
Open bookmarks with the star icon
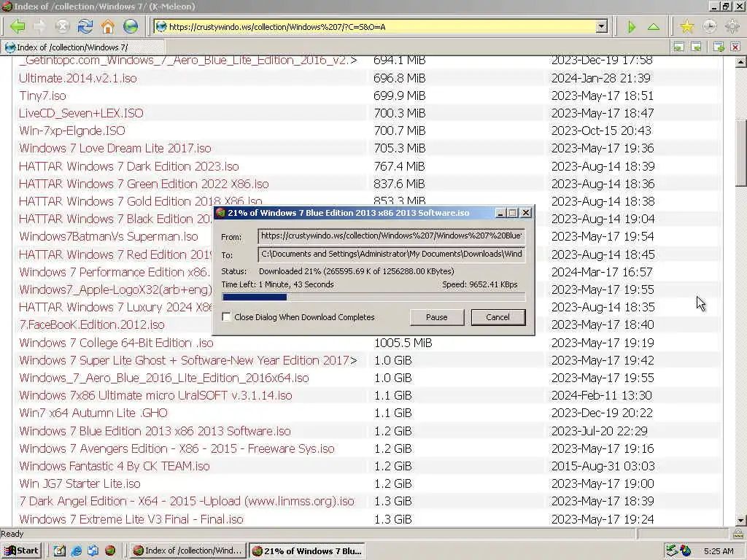[x=686, y=26]
